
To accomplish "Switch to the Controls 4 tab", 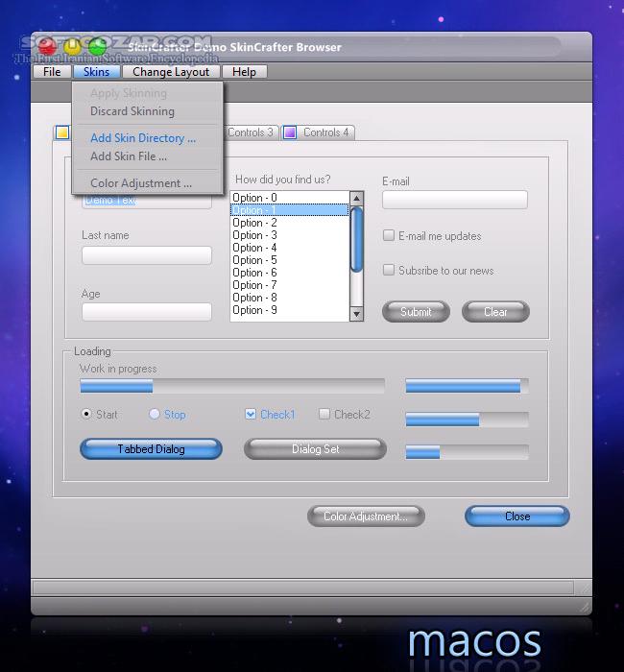I will tap(318, 132).
